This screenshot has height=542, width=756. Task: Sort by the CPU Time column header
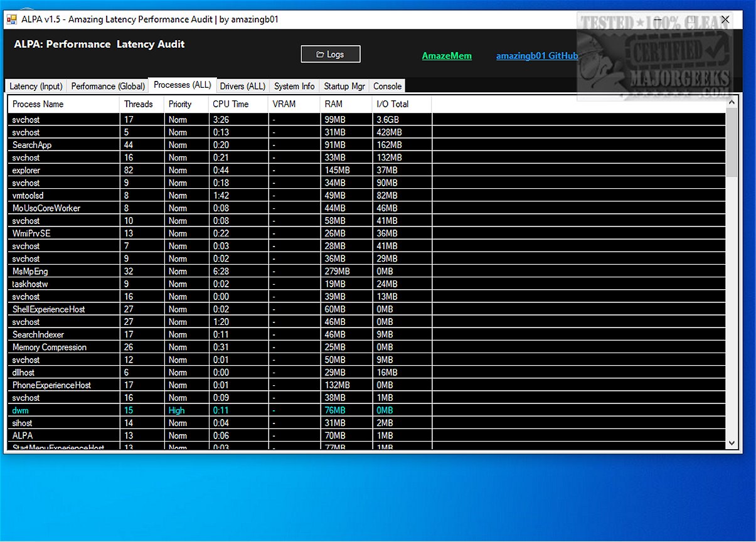[238, 104]
